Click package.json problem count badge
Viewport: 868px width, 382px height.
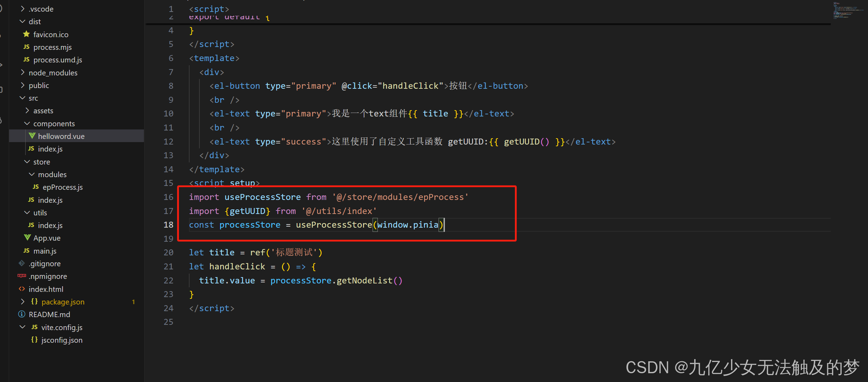tap(133, 302)
